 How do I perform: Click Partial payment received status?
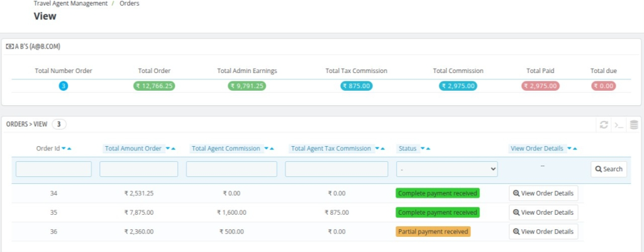coord(433,231)
